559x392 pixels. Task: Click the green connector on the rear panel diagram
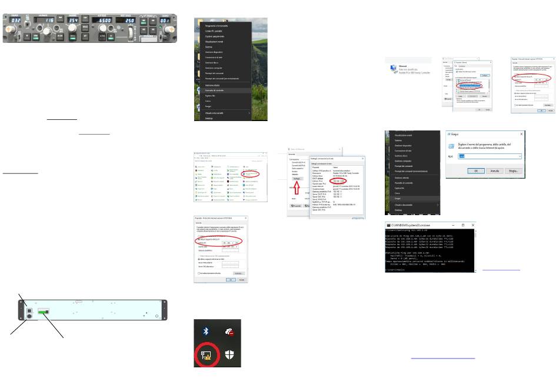coord(42,312)
